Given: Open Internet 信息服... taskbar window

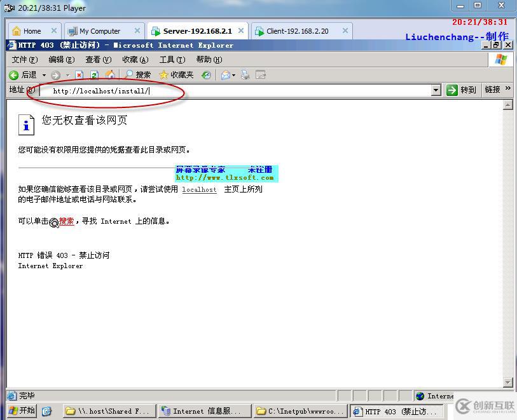Looking at the screenshot, I should pyautogui.click(x=204, y=411).
